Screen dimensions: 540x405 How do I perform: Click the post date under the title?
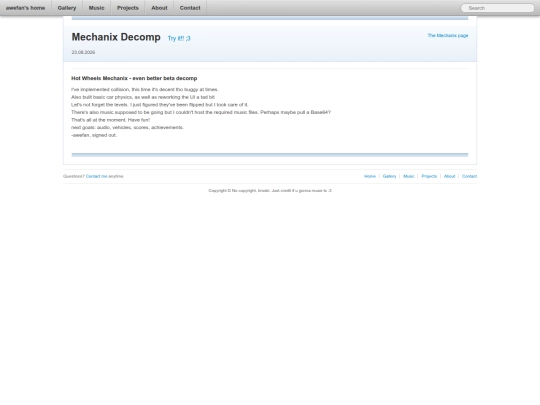tap(83, 52)
